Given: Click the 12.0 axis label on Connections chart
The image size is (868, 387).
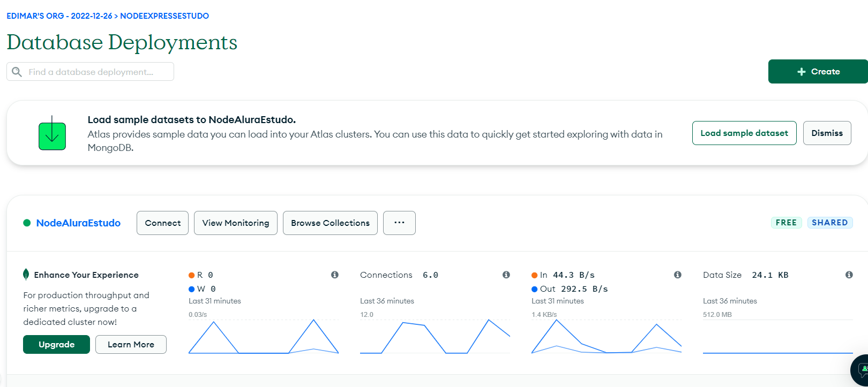Looking at the screenshot, I should [x=366, y=315].
